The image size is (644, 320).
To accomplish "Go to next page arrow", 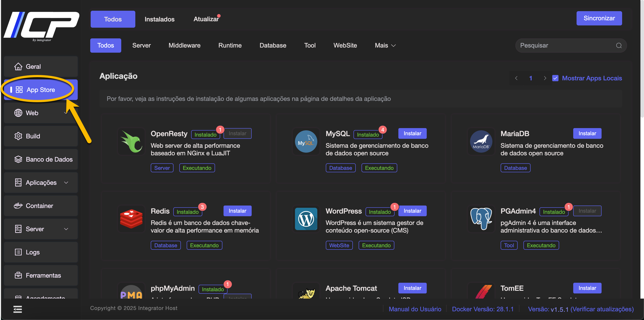I will click(545, 78).
